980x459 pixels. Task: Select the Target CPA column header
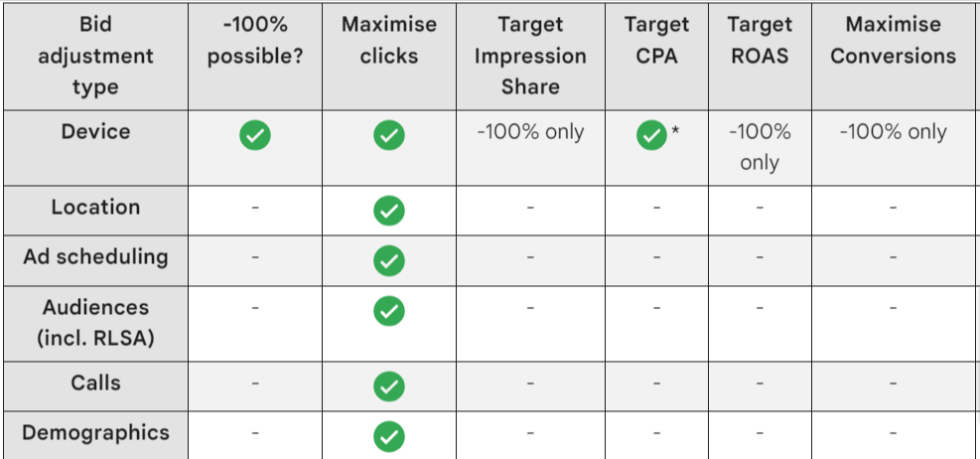coord(656,57)
